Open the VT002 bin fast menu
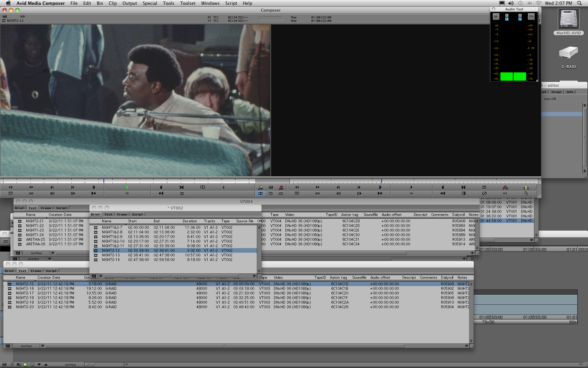This screenshot has width=588, height=368. coord(94,276)
